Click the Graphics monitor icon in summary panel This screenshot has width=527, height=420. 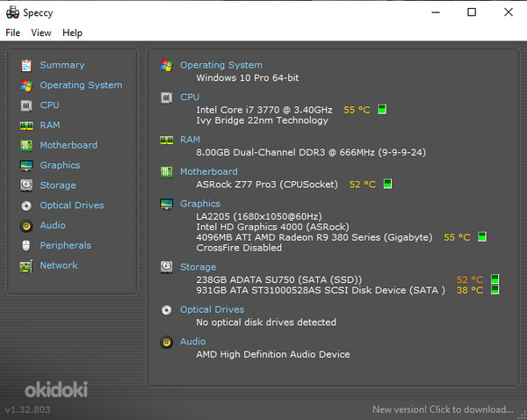point(166,204)
